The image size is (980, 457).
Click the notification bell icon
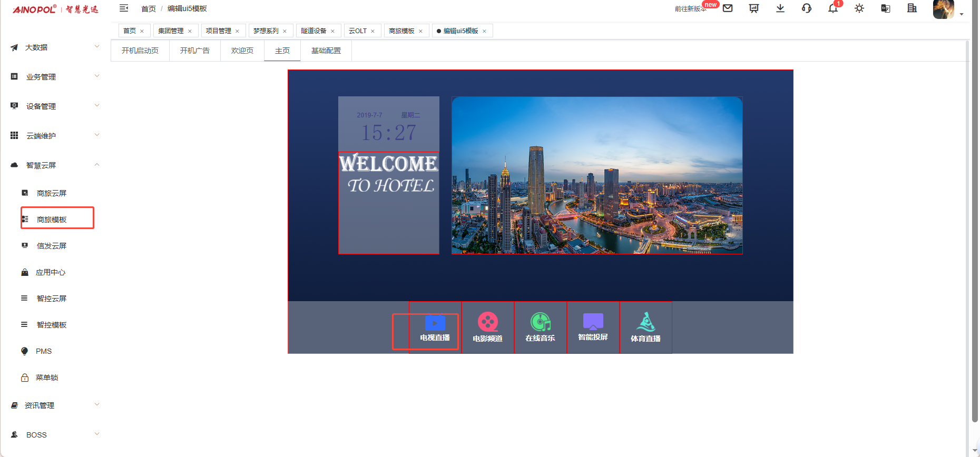832,8
